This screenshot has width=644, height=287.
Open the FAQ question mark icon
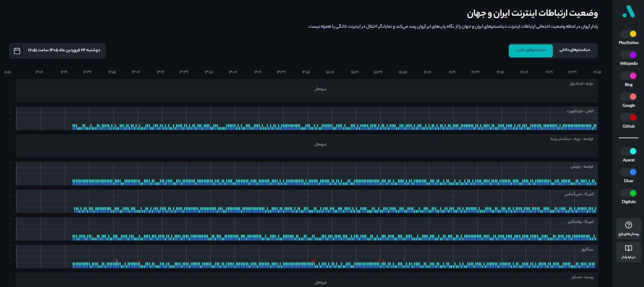point(628,225)
